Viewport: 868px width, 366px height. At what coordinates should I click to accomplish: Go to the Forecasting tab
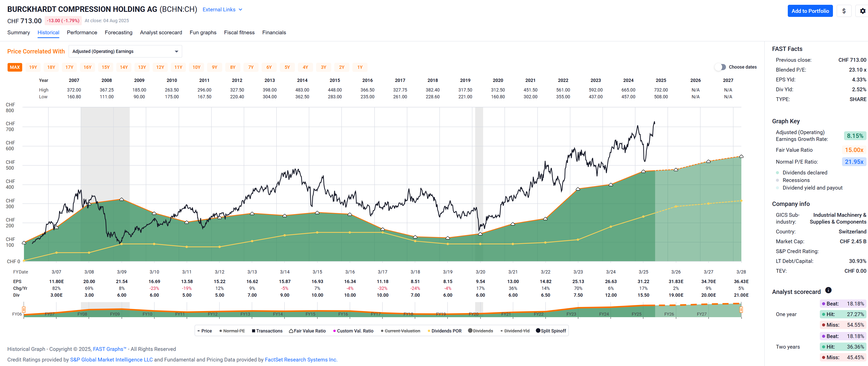click(119, 32)
